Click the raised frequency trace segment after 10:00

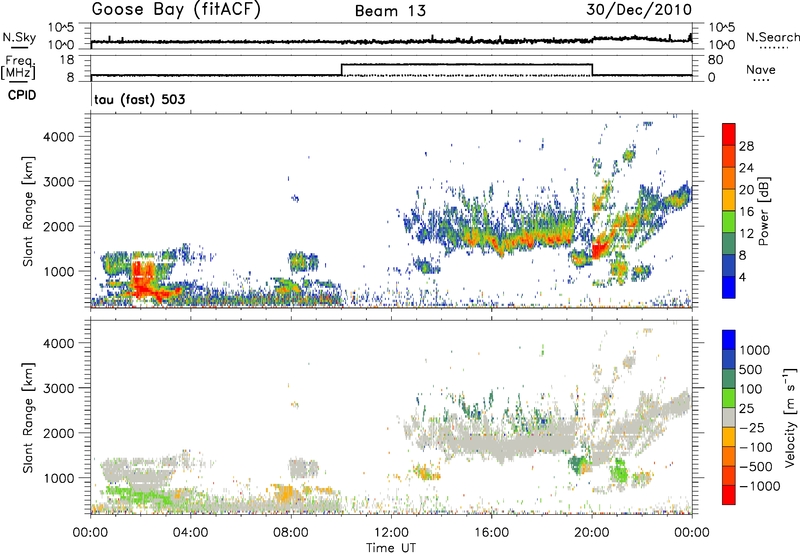click(467, 64)
